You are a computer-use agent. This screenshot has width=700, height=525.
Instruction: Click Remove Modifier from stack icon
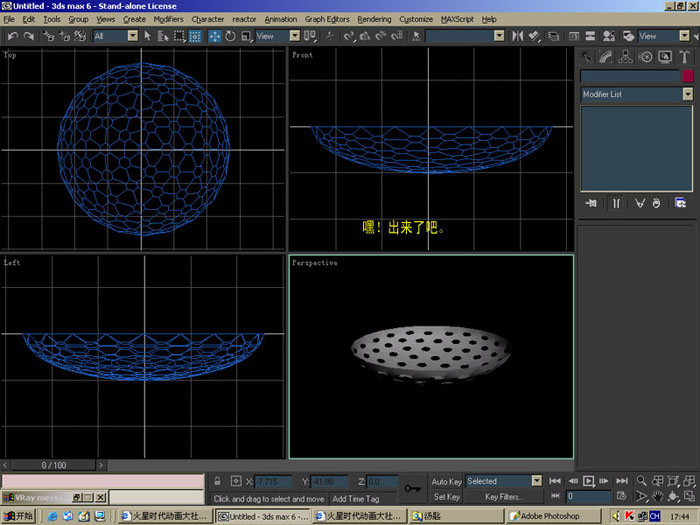point(656,204)
